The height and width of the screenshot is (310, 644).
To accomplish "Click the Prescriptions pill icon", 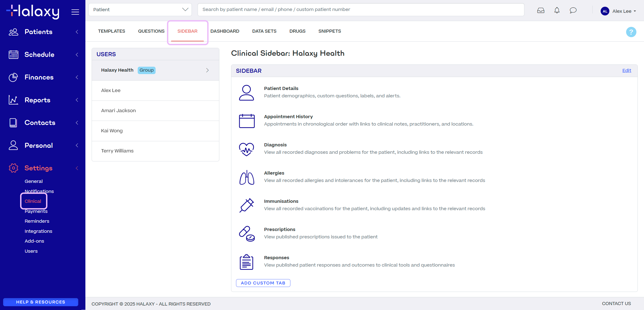I will point(246,233).
